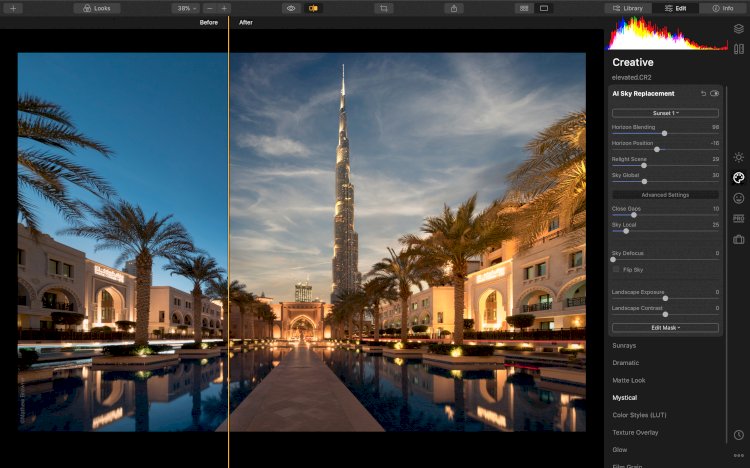Viewport: 750px width, 468px height.
Task: Adjust the Landscape Exposure slider
Action: tap(665, 298)
